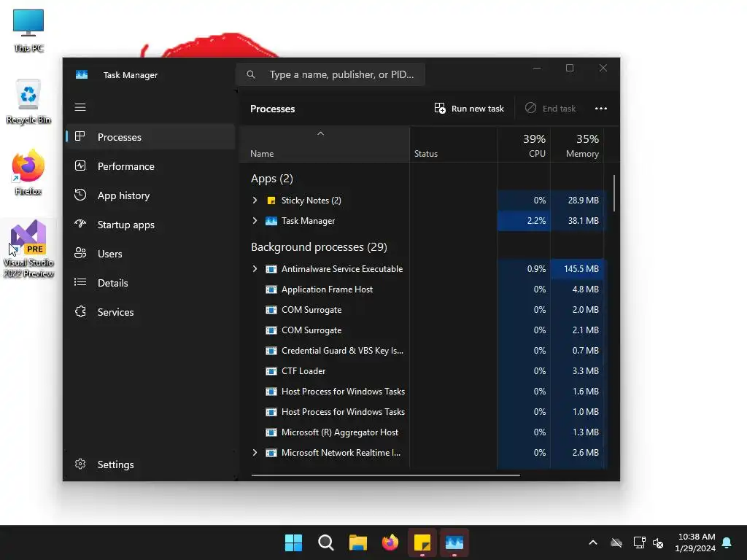Image resolution: width=747 pixels, height=560 pixels.
Task: Click the App history clock icon
Action: (x=80, y=195)
